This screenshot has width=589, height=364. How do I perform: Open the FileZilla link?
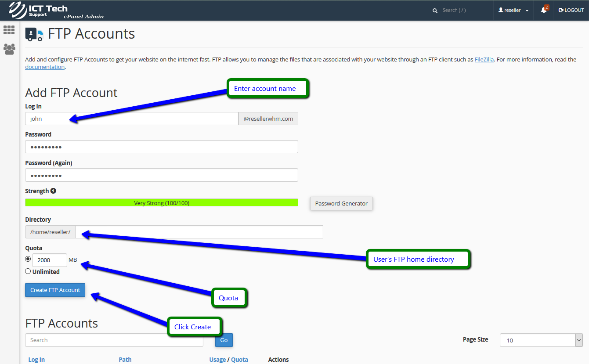coord(484,59)
